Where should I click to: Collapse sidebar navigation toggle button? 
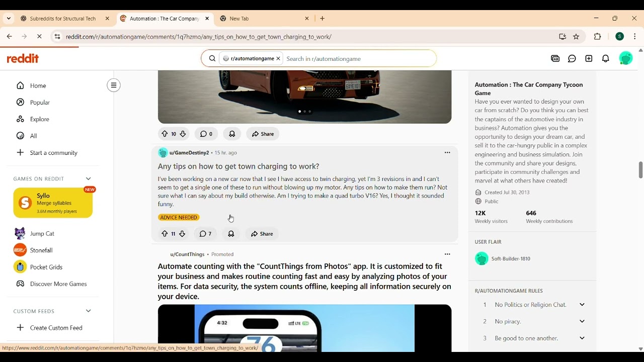[114, 85]
